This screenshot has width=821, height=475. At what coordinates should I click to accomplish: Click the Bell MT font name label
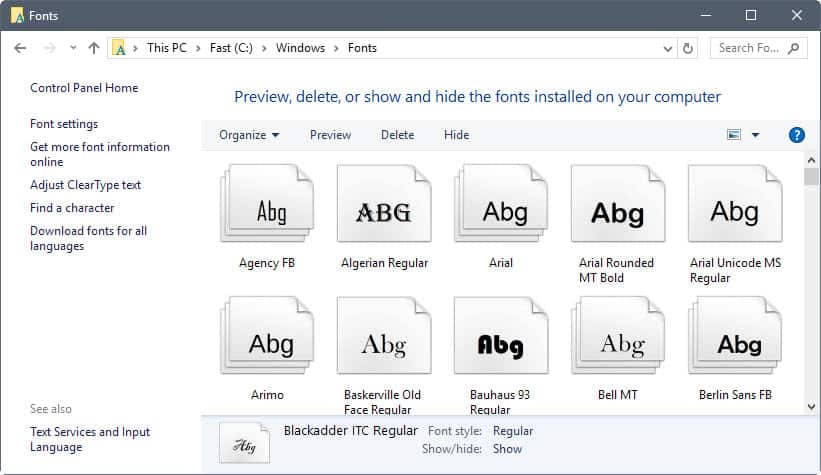pyautogui.click(x=618, y=395)
